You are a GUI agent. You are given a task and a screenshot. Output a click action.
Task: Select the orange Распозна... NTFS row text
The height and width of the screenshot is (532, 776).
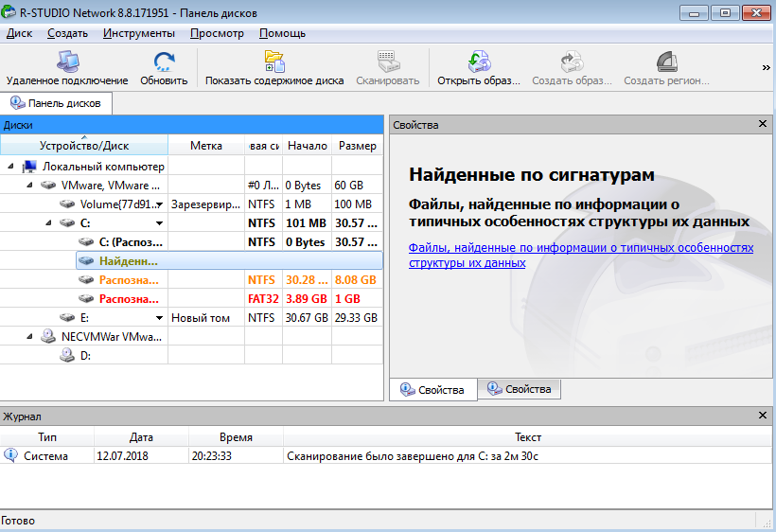[129, 280]
